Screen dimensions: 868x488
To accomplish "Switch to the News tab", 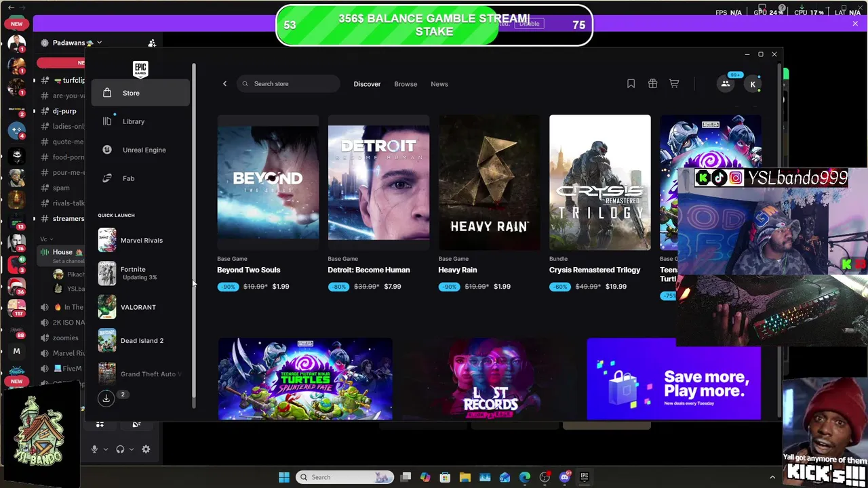I will (439, 84).
